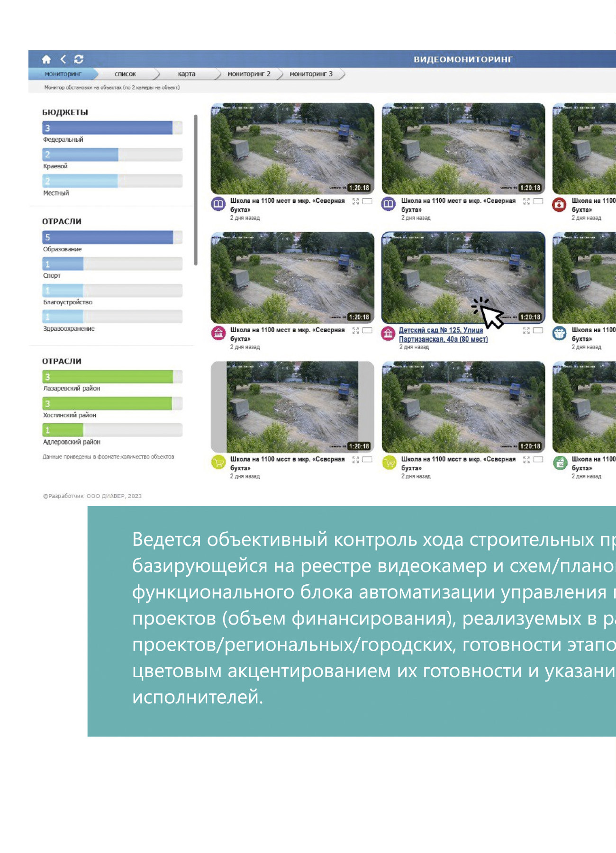Screen dimensions: 616x853
Task: Open fullscreen for the Детский сад № 125 camera
Action: [526, 330]
